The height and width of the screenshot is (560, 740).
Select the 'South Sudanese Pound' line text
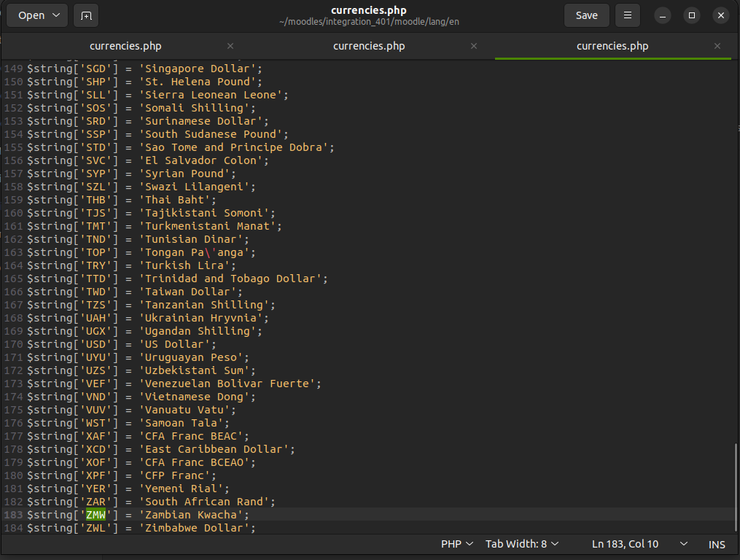click(211, 135)
